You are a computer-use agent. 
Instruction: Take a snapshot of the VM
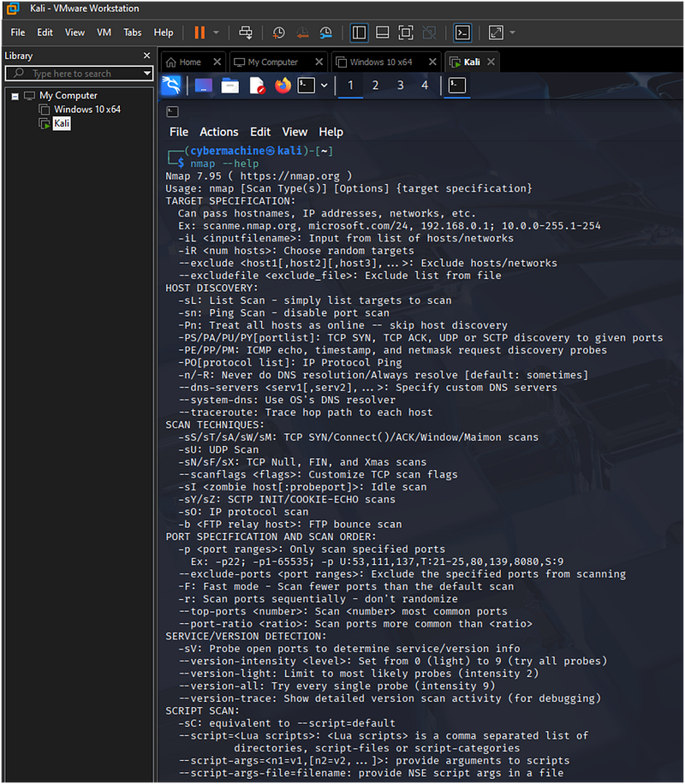[278, 33]
